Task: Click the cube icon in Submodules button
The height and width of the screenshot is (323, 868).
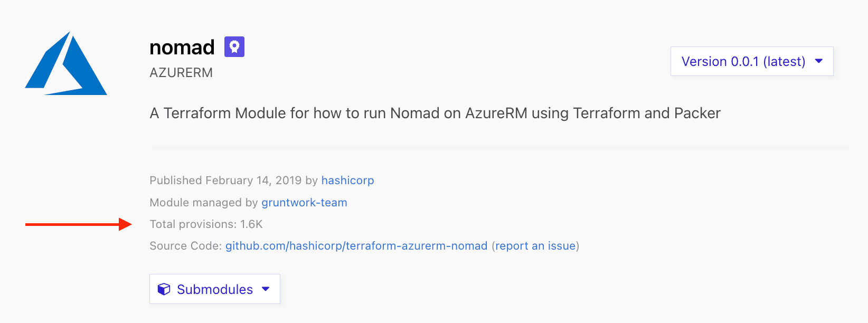Action: 164,289
